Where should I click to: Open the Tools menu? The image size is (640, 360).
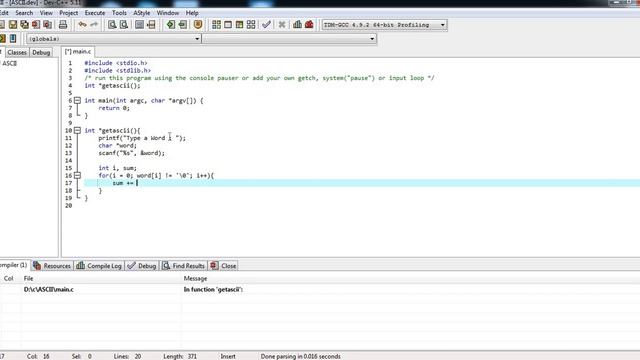coord(119,13)
